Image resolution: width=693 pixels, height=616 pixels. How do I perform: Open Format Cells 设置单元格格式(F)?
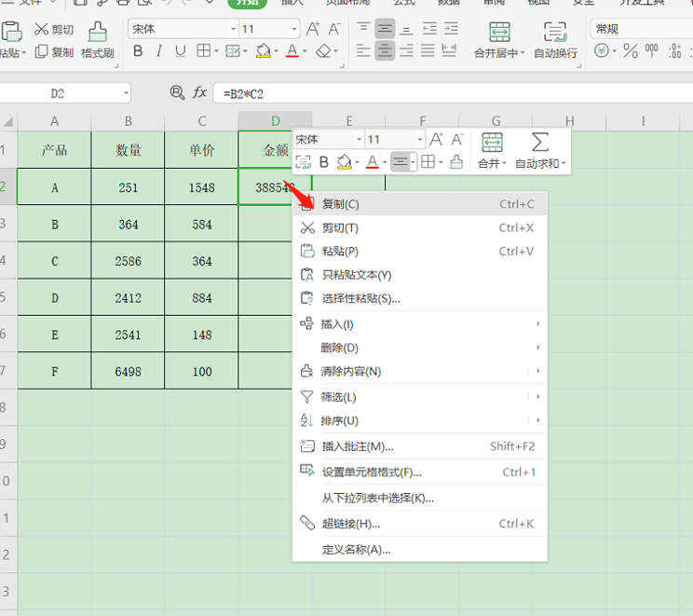(420, 472)
